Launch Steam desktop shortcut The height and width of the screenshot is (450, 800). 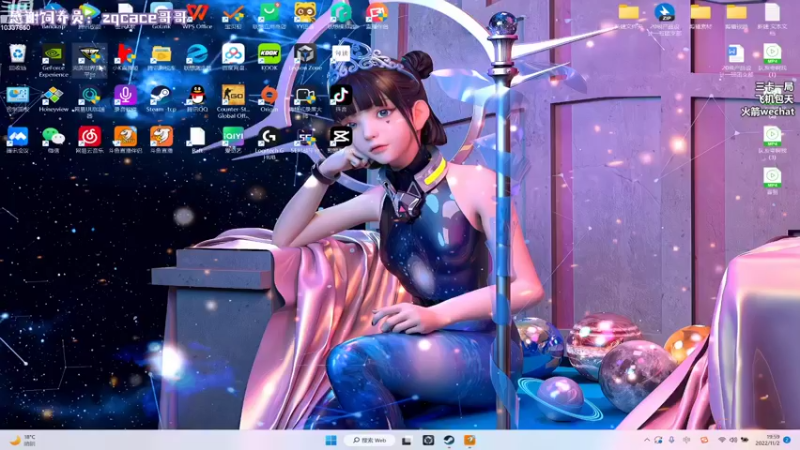pos(161,96)
